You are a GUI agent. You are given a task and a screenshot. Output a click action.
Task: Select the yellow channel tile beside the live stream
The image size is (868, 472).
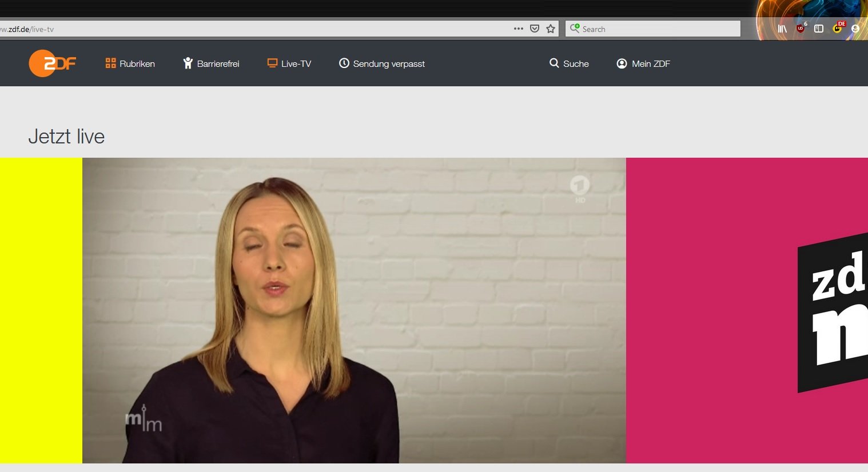click(41, 310)
